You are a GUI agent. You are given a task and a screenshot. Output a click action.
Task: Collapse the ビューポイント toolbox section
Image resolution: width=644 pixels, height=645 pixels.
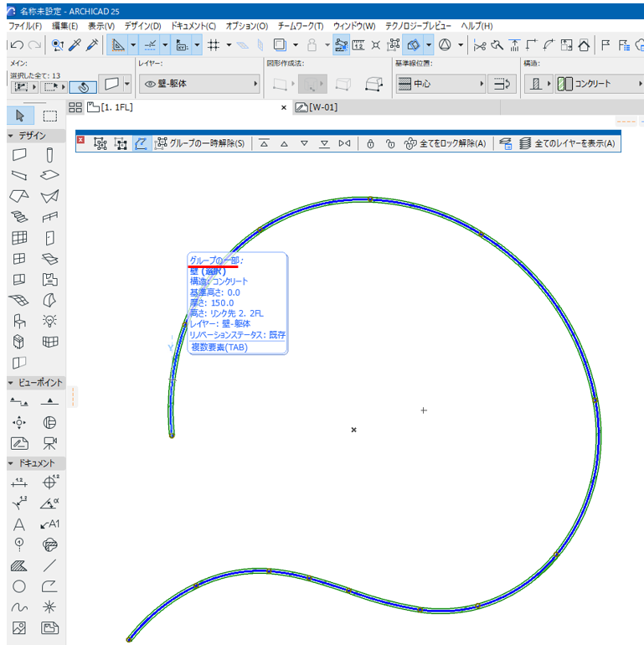pyautogui.click(x=11, y=383)
